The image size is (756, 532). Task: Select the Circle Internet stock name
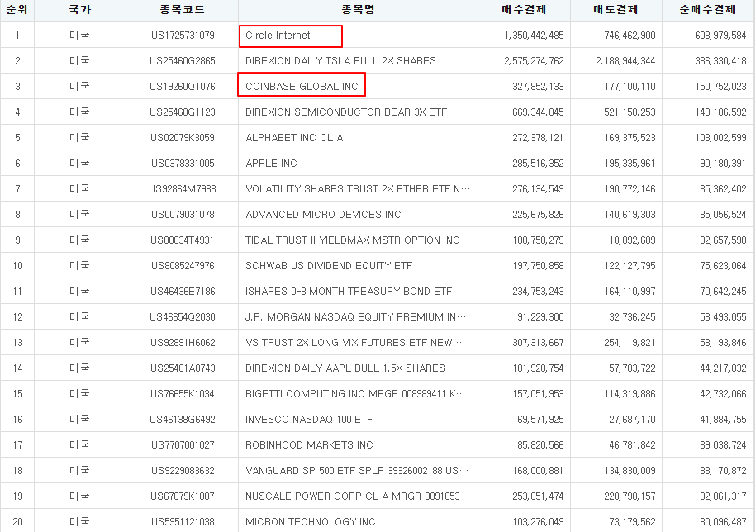(x=278, y=36)
